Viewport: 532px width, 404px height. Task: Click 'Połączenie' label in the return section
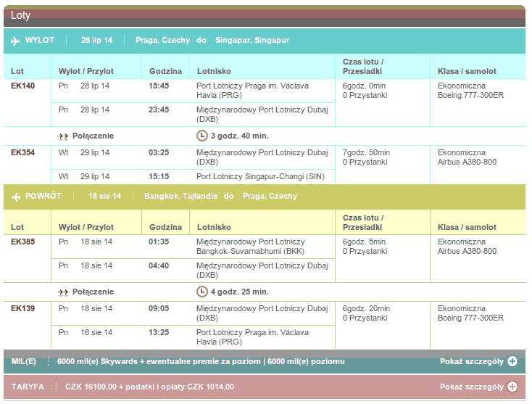point(93,292)
